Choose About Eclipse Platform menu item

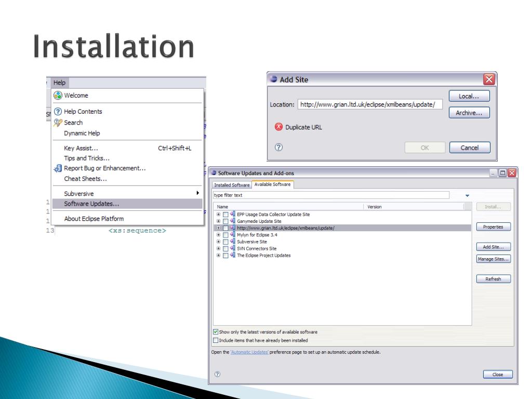[x=127, y=219]
